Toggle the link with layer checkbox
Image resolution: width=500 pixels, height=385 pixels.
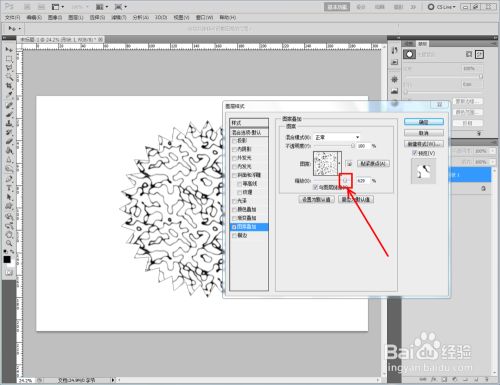pyautogui.click(x=315, y=188)
